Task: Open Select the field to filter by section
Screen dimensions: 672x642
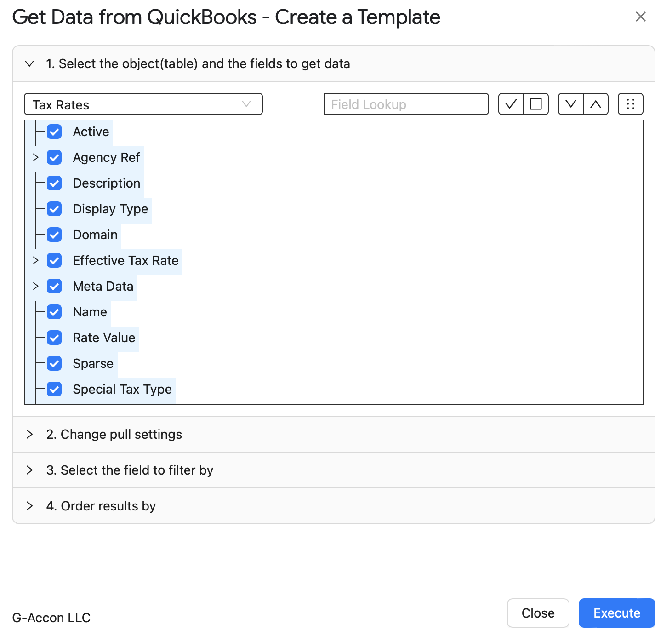Action: pyautogui.click(x=334, y=470)
